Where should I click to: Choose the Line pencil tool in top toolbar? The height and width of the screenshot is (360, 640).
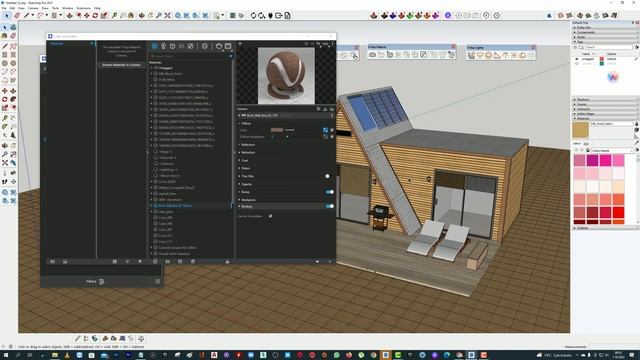(x=27, y=16)
